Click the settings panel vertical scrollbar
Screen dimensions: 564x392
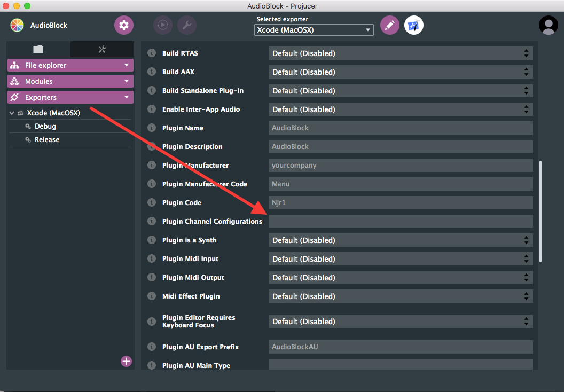pyautogui.click(x=540, y=211)
